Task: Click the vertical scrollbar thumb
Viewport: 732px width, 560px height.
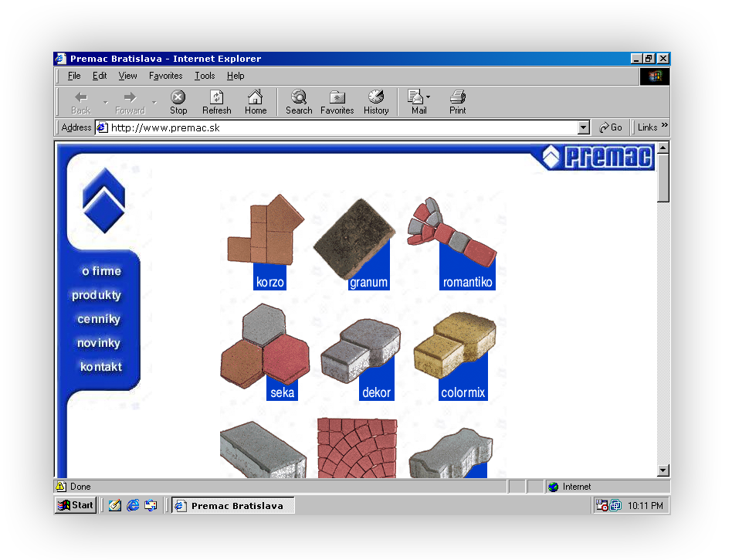Action: 663,178
